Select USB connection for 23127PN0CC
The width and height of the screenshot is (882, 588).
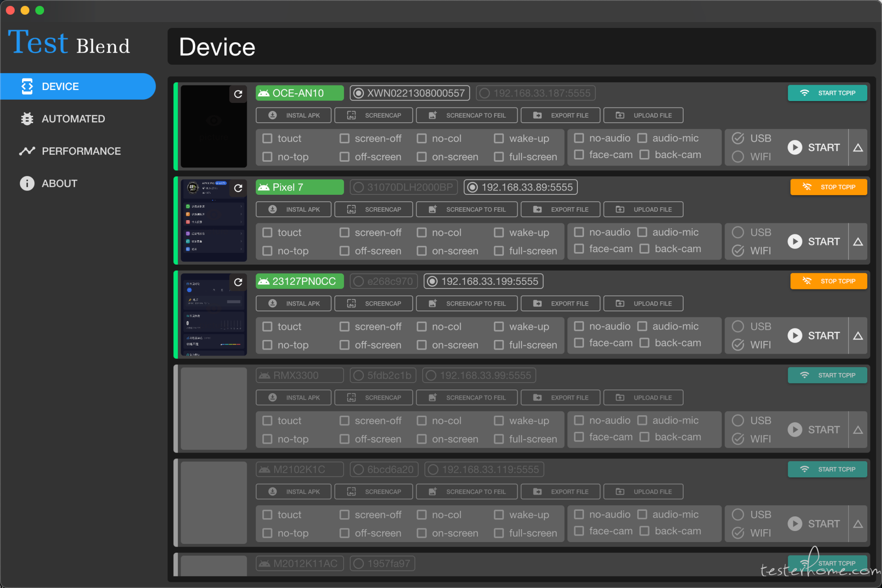(x=738, y=327)
